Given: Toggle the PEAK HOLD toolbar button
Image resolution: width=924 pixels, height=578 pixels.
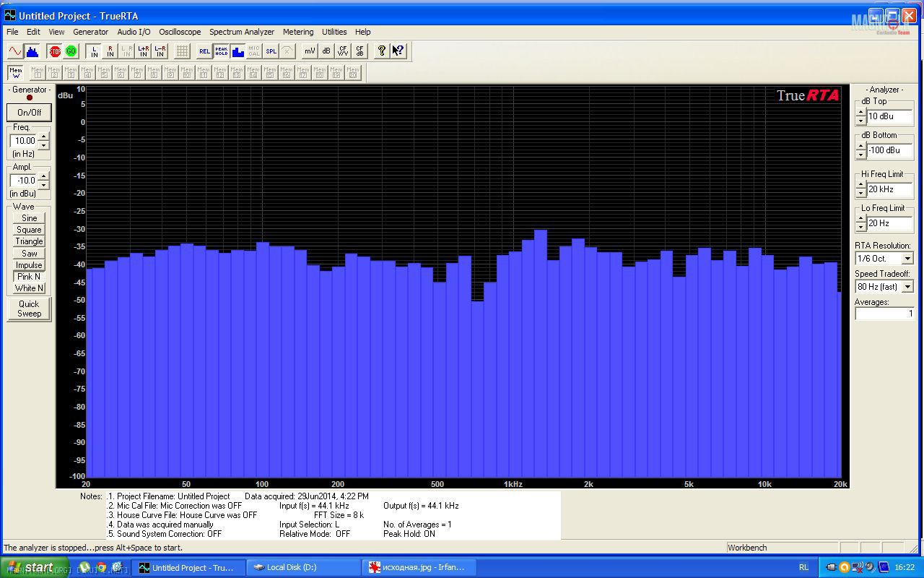Looking at the screenshot, I should [x=222, y=51].
